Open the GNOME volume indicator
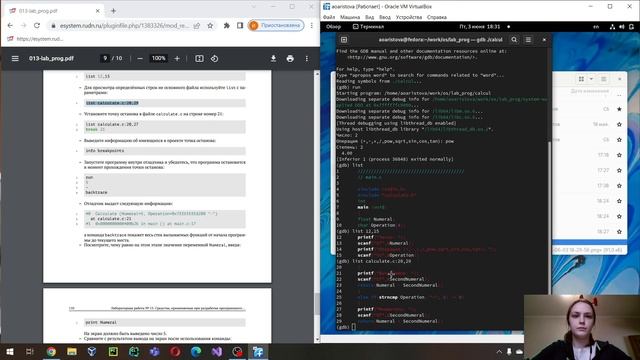This screenshot has height=360, width=640. pyautogui.click(x=622, y=27)
